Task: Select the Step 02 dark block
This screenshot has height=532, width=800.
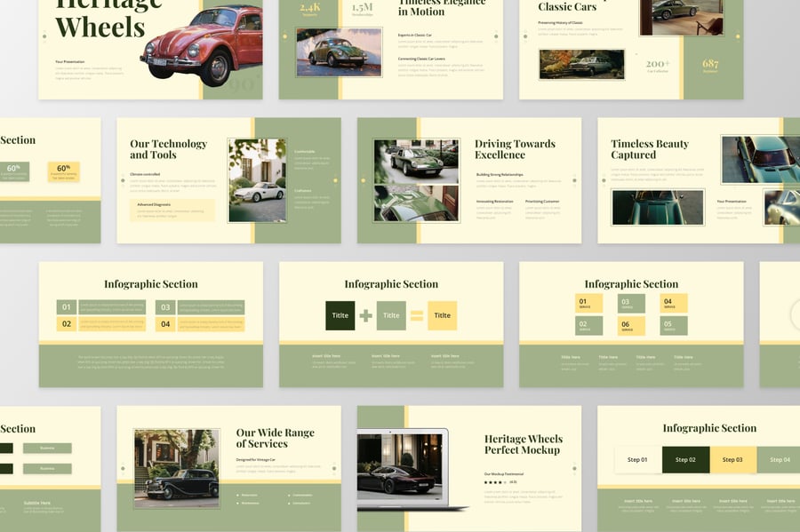Action: (x=685, y=459)
